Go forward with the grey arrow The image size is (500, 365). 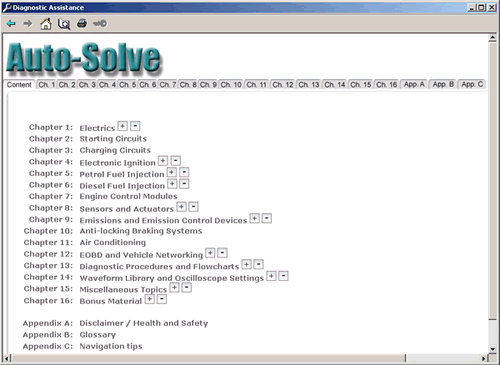28,24
